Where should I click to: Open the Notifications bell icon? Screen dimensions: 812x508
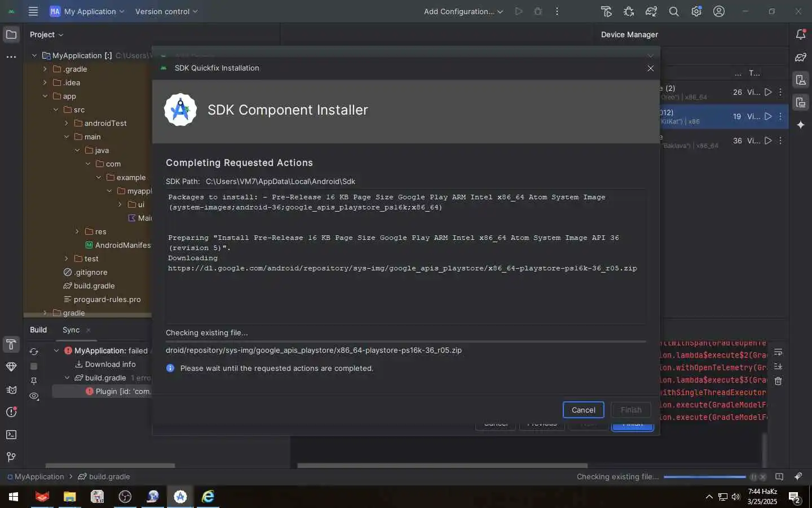click(x=801, y=34)
